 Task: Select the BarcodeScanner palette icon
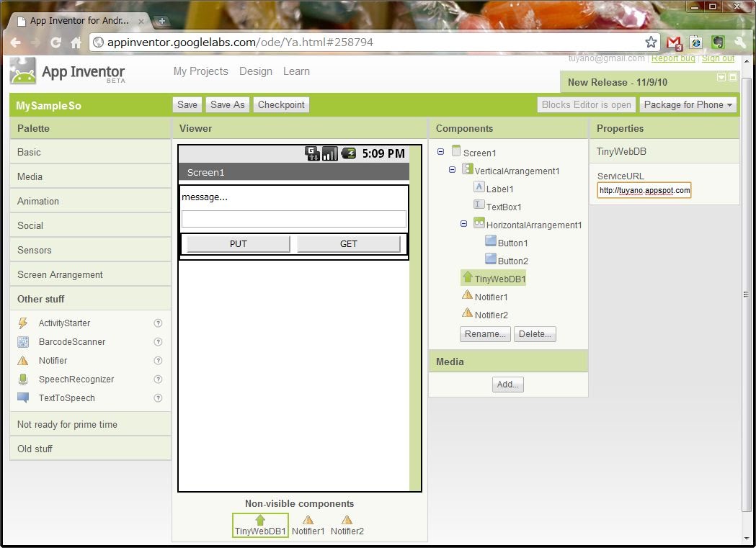coord(23,342)
